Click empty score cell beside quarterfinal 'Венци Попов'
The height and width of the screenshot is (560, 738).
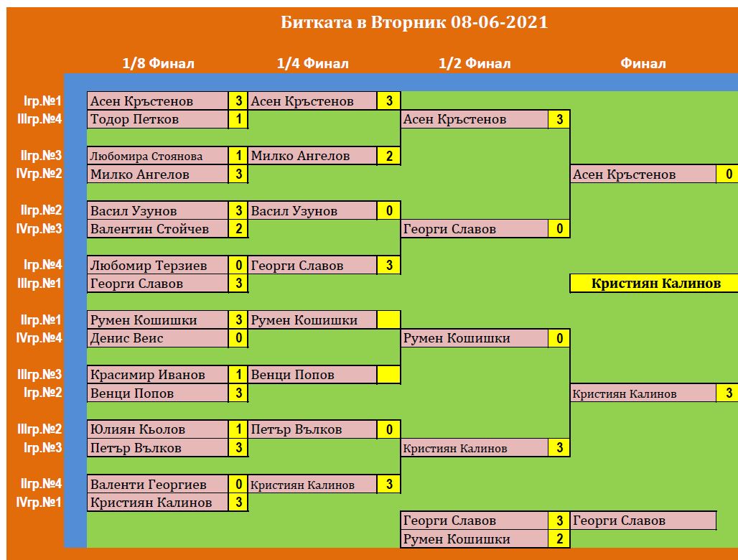(x=388, y=375)
